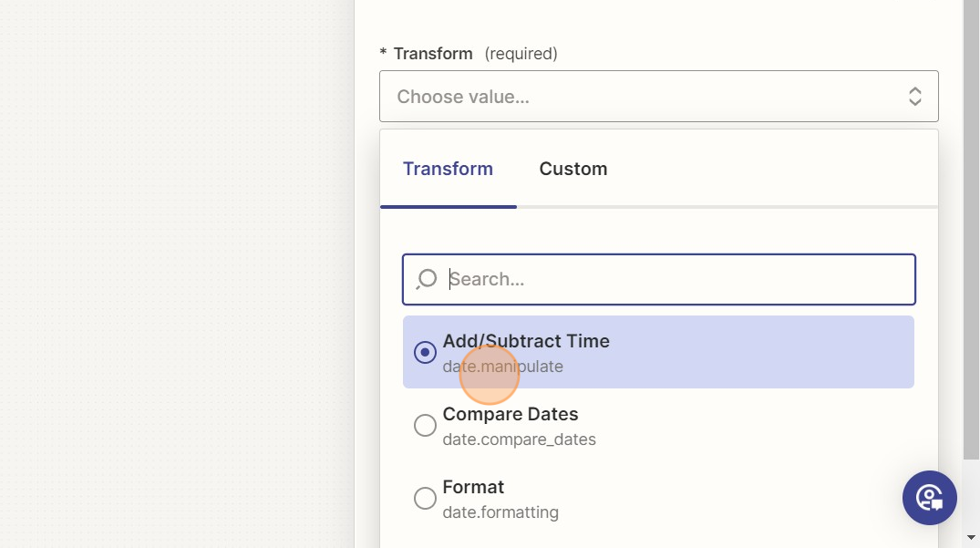Switch to the Custom tab
The width and height of the screenshot is (980, 548).
pyautogui.click(x=573, y=169)
